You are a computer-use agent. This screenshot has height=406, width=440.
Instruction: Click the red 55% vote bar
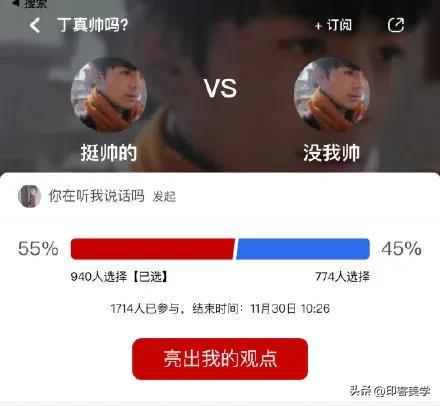point(153,249)
